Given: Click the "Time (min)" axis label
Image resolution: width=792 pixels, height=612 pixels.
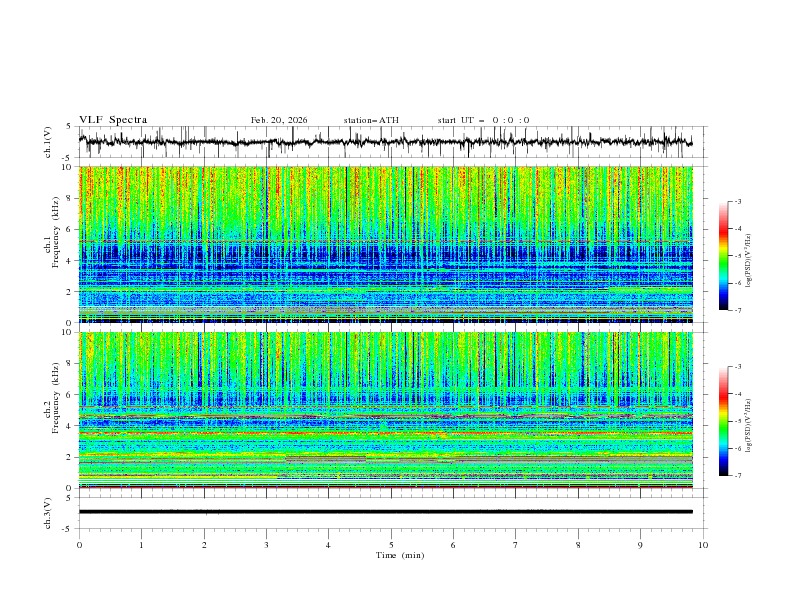Looking at the screenshot, I should click(x=400, y=555).
